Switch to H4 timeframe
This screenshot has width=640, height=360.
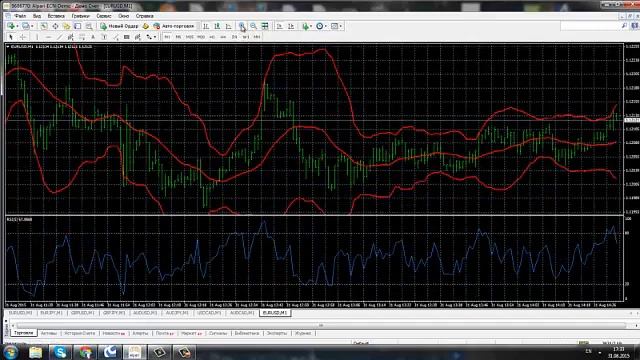(223, 37)
